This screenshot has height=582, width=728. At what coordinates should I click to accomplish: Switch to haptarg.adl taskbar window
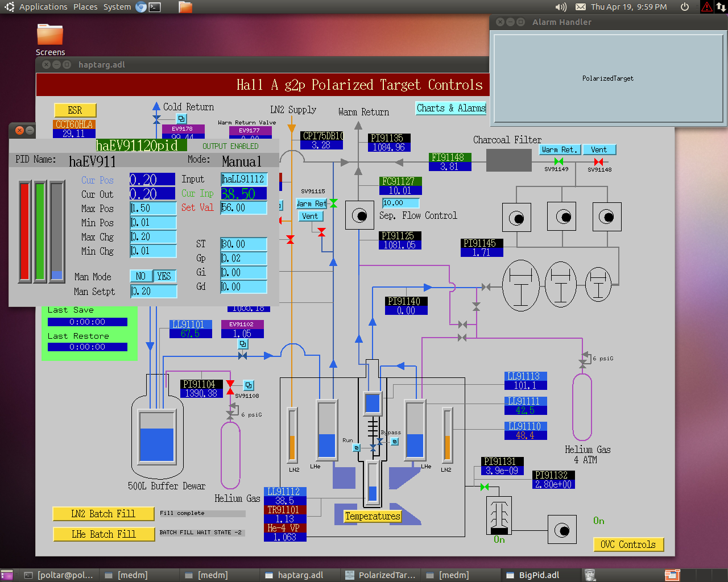pyautogui.click(x=300, y=575)
